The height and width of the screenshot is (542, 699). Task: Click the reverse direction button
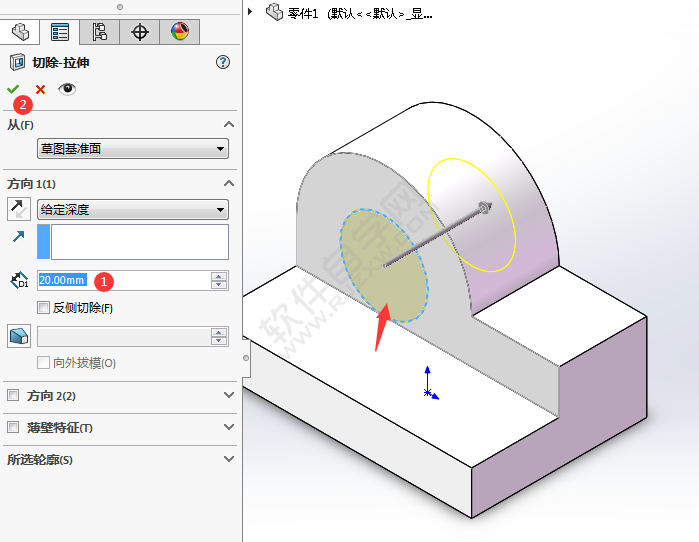click(x=19, y=209)
